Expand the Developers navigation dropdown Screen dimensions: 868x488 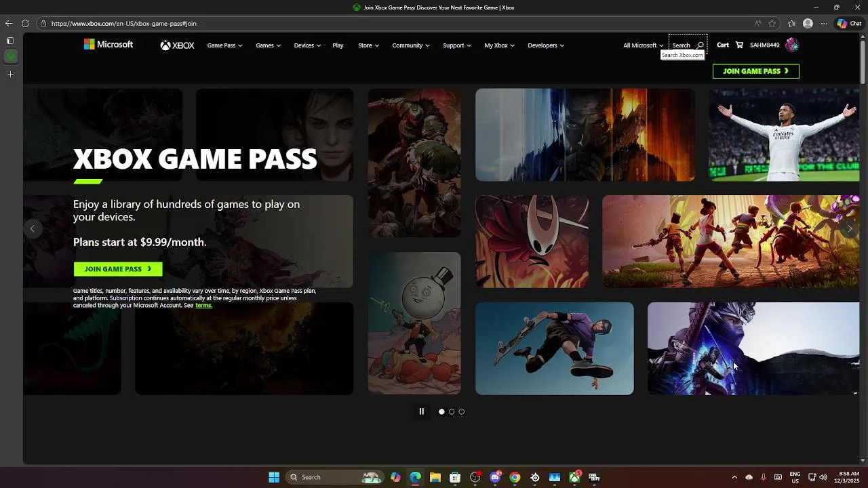[546, 45]
